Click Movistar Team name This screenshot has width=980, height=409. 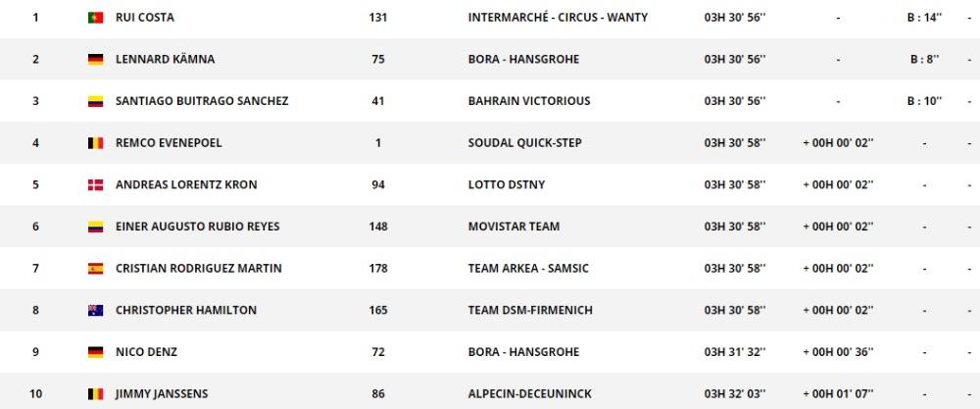514,227
